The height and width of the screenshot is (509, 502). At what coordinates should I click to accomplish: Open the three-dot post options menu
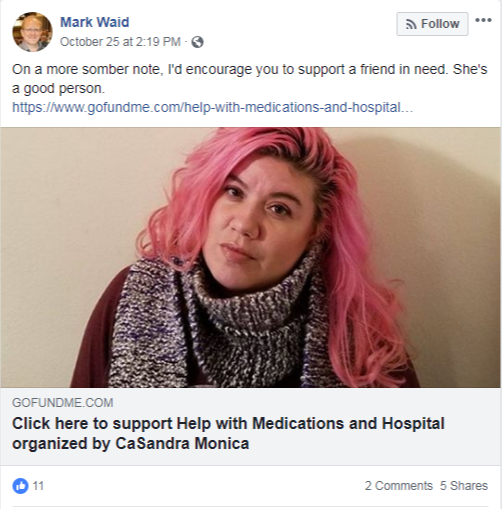coord(483,20)
